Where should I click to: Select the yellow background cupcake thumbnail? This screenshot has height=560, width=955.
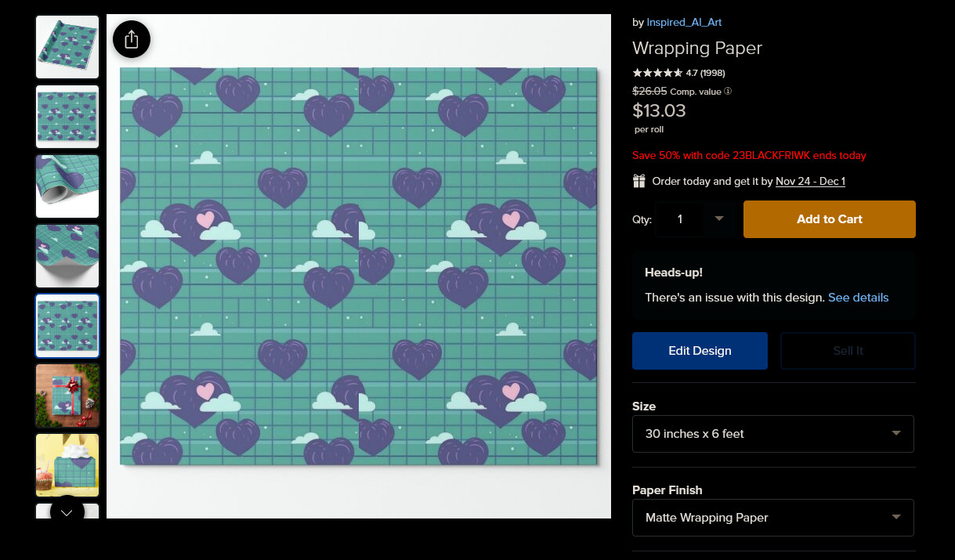coord(67,465)
